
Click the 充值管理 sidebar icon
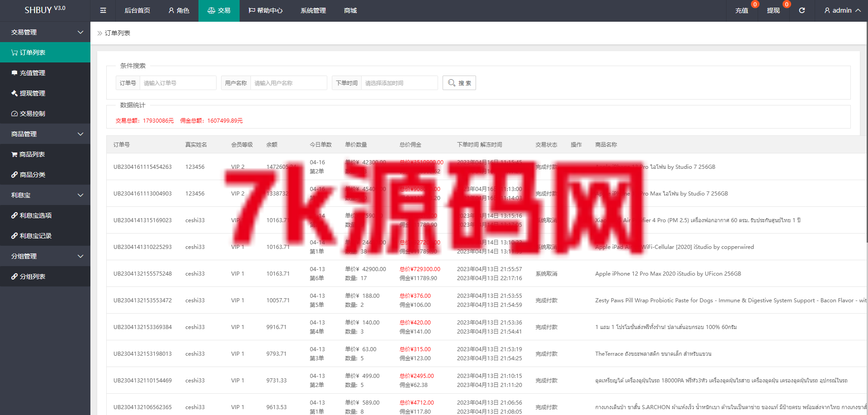click(x=14, y=73)
